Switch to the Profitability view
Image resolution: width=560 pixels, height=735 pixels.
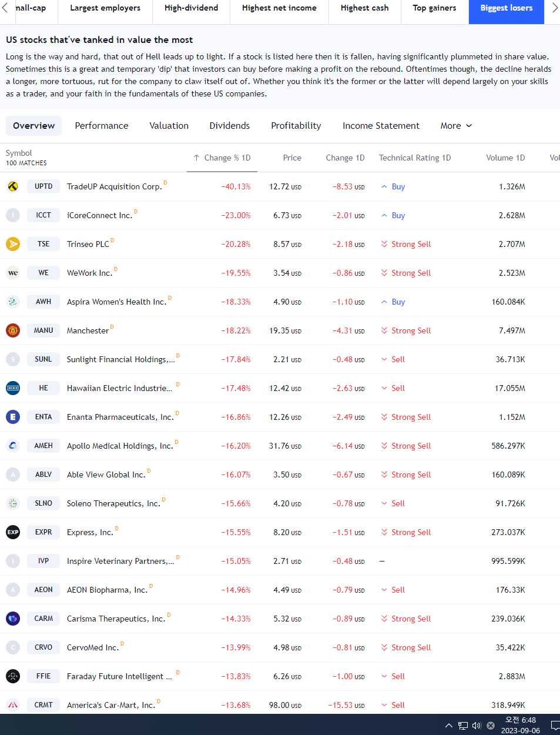click(296, 126)
